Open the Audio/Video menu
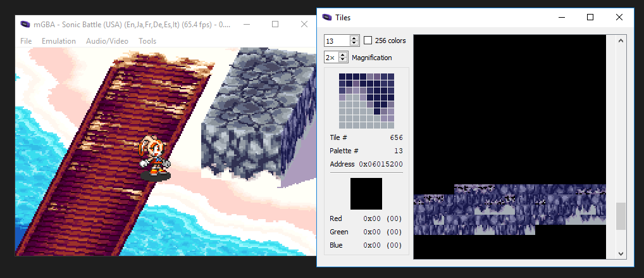This screenshot has width=644, height=278. [x=107, y=41]
